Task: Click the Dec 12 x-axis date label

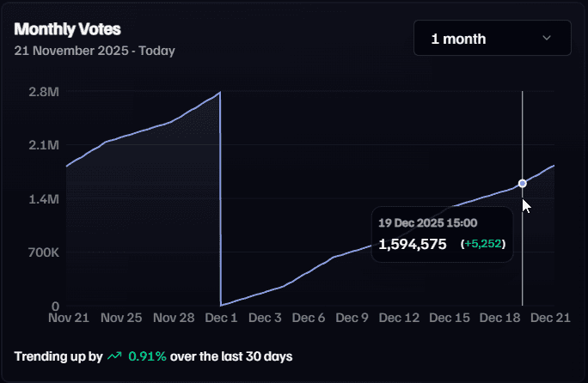Action: [401, 318]
